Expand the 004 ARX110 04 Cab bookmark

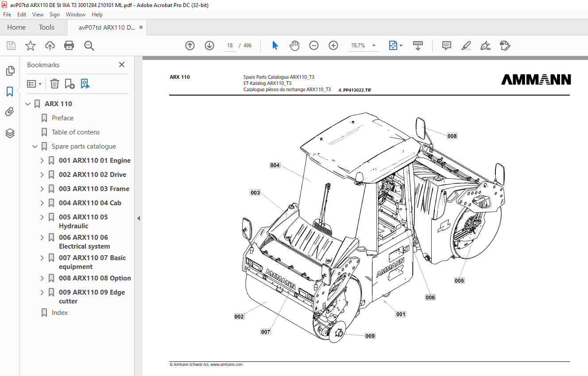pos(42,203)
